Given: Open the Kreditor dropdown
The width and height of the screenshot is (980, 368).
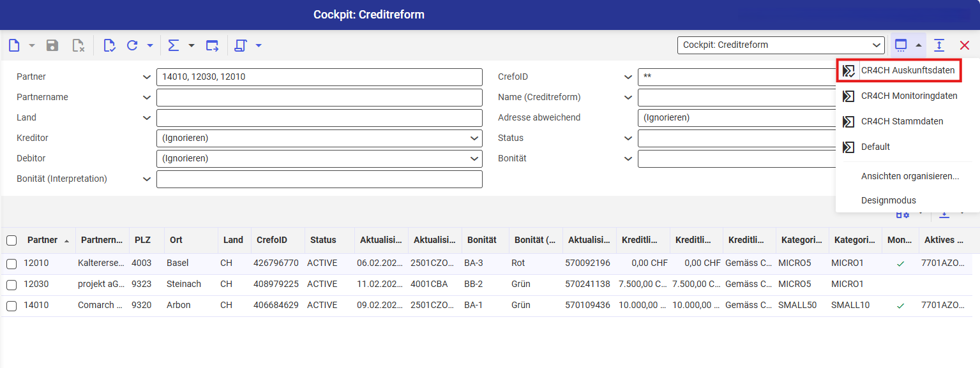Looking at the screenshot, I should click(319, 138).
